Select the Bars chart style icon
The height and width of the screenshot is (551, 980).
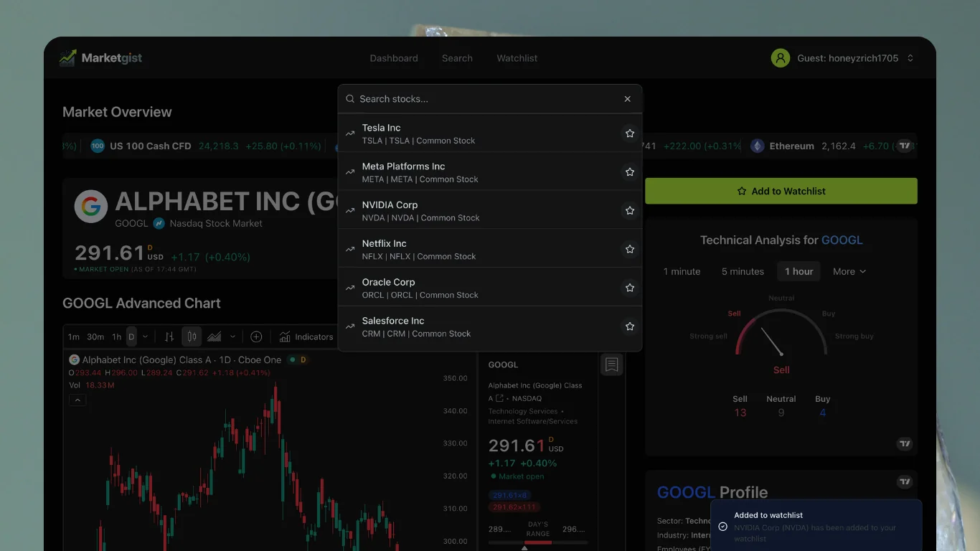tap(169, 336)
